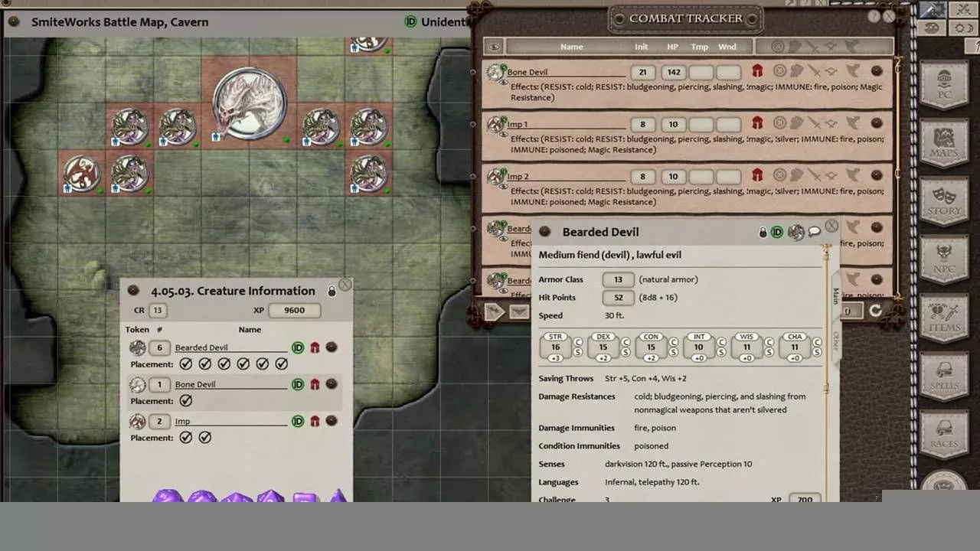Image resolution: width=980 pixels, height=551 pixels.
Task: Click the Imp 1 token in Combat Tracker
Action: click(495, 125)
